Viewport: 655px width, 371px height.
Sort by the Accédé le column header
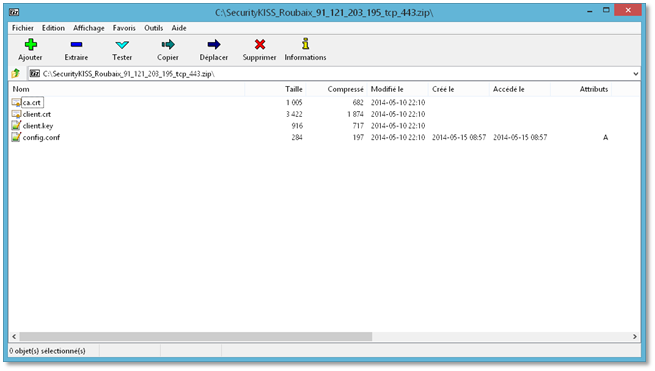pyautogui.click(x=520, y=89)
